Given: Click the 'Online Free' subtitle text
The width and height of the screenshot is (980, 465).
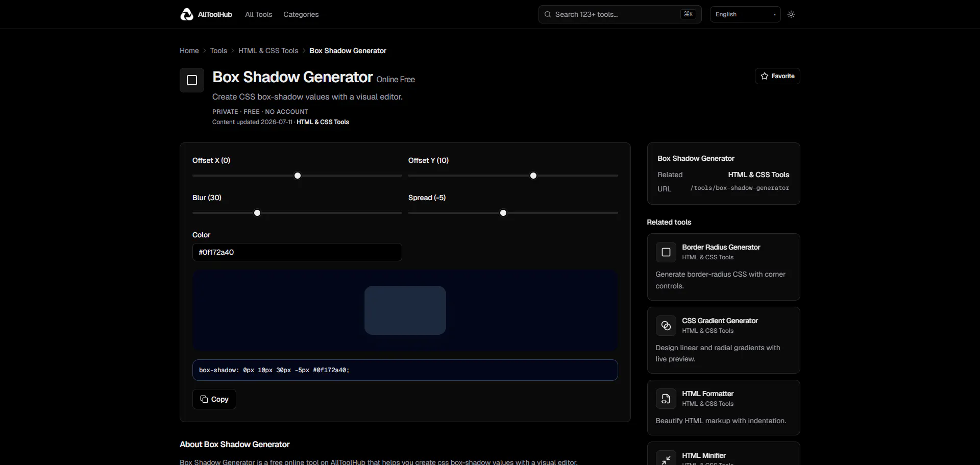Looking at the screenshot, I should 396,80.
